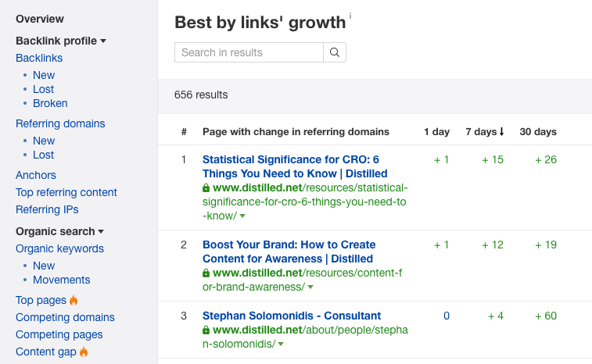Click the +15 seven-day value
592x364 pixels.
(x=493, y=160)
